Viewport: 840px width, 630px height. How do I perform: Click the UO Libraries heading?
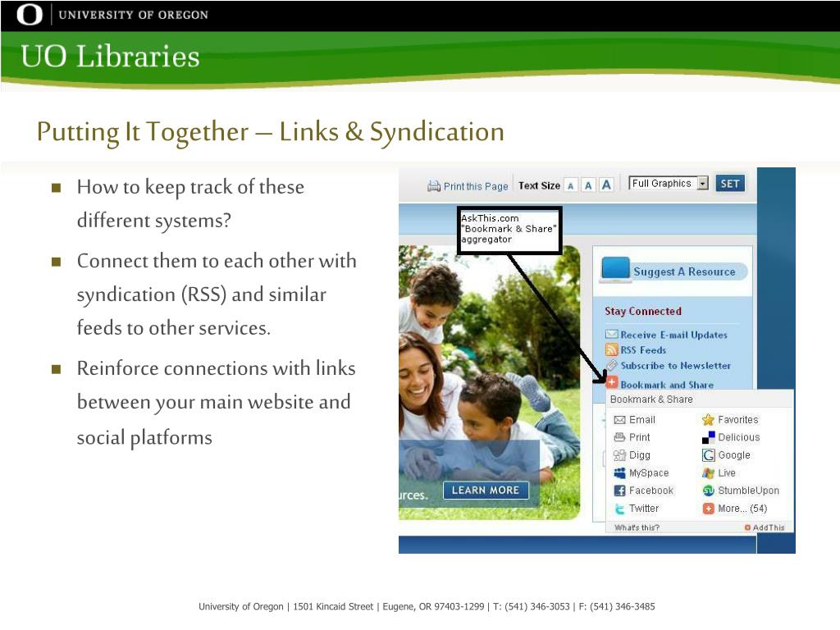110,57
